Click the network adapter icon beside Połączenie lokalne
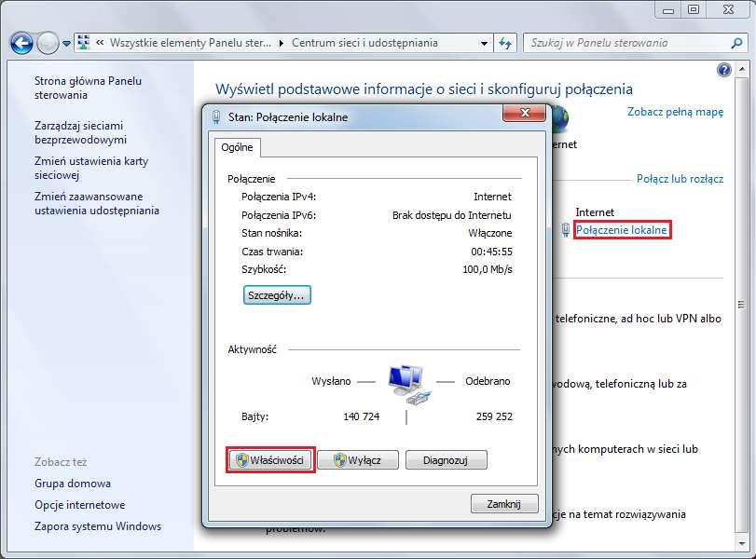This screenshot has width=756, height=559. tap(565, 230)
